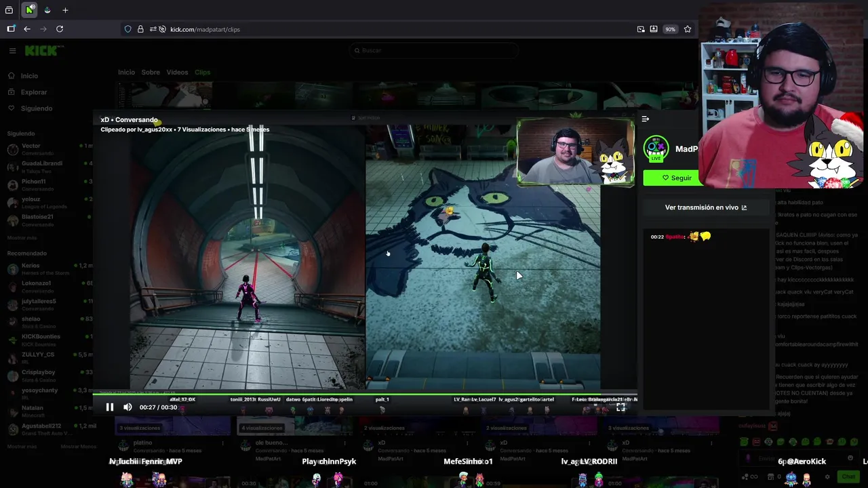Open the tracking protection shield icon

(x=127, y=29)
